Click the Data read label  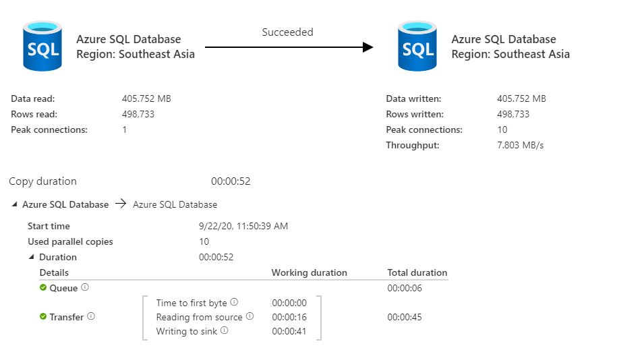point(33,98)
